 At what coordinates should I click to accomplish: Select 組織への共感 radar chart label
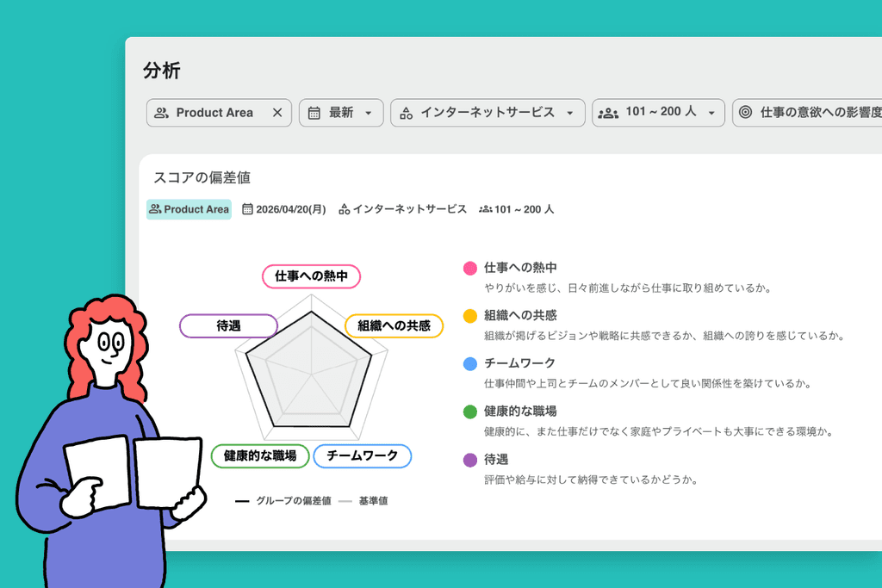point(394,326)
